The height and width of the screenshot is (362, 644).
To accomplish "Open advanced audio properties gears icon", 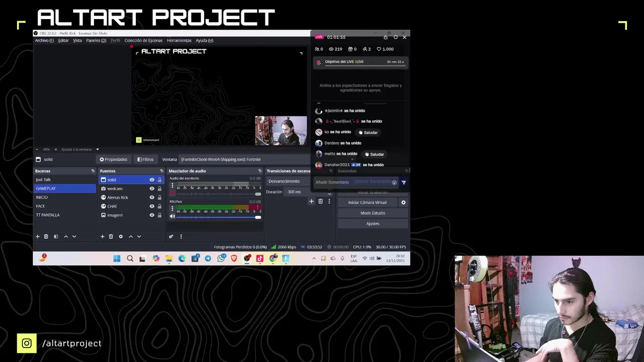I will [x=171, y=236].
